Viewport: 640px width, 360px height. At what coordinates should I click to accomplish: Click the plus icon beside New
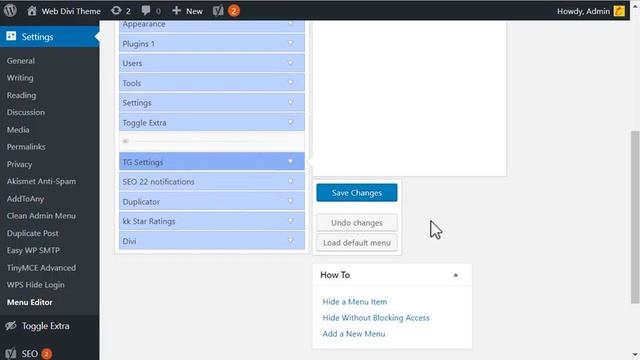[176, 11]
